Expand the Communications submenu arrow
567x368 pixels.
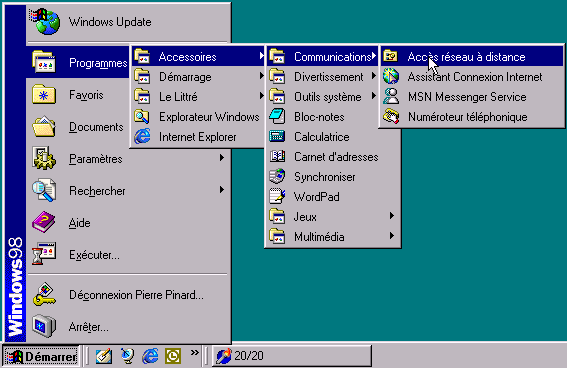point(374,56)
